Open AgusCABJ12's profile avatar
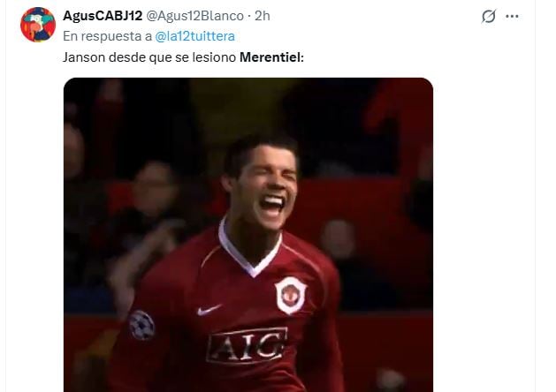Image resolution: width=556 pixels, height=392 pixels. pos(38,25)
